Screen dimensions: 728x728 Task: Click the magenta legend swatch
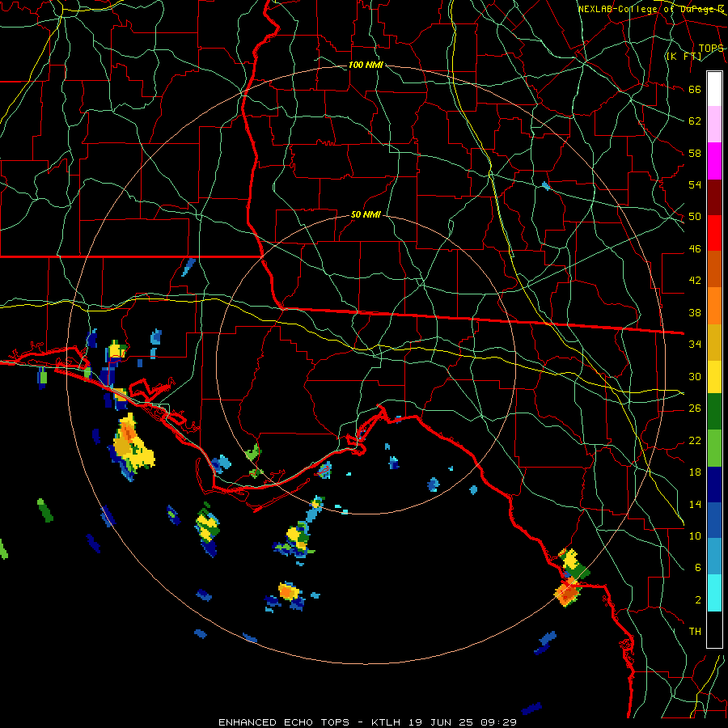(714, 161)
